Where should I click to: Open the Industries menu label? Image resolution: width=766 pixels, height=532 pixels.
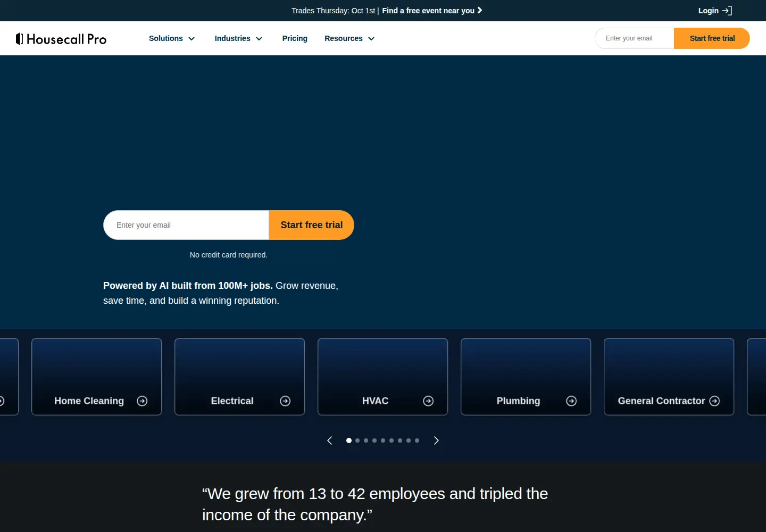[x=232, y=38]
